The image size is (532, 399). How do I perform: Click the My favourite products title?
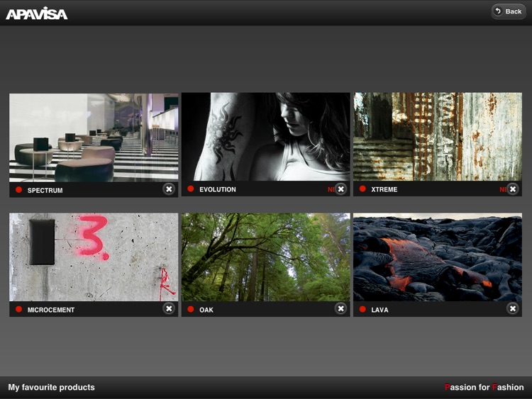pyautogui.click(x=51, y=387)
